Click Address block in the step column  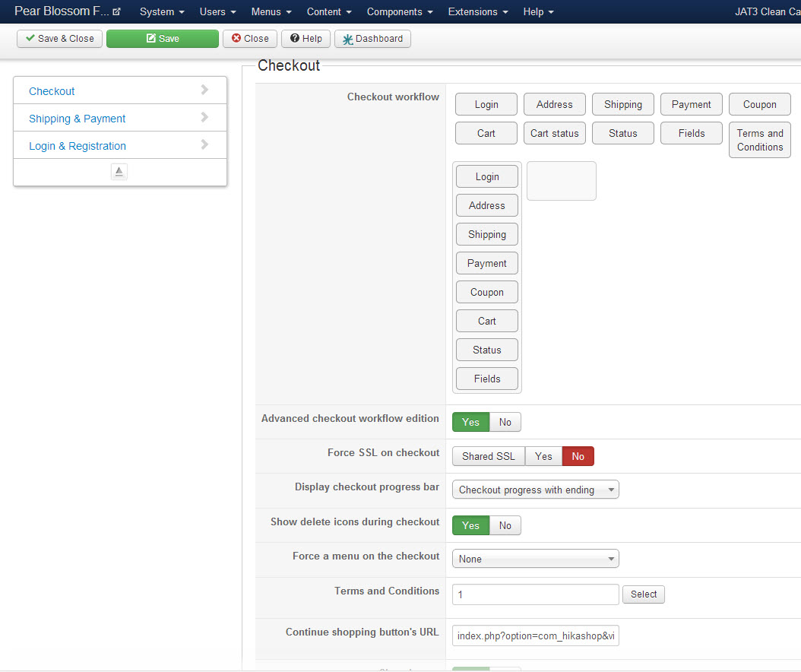[x=487, y=205]
